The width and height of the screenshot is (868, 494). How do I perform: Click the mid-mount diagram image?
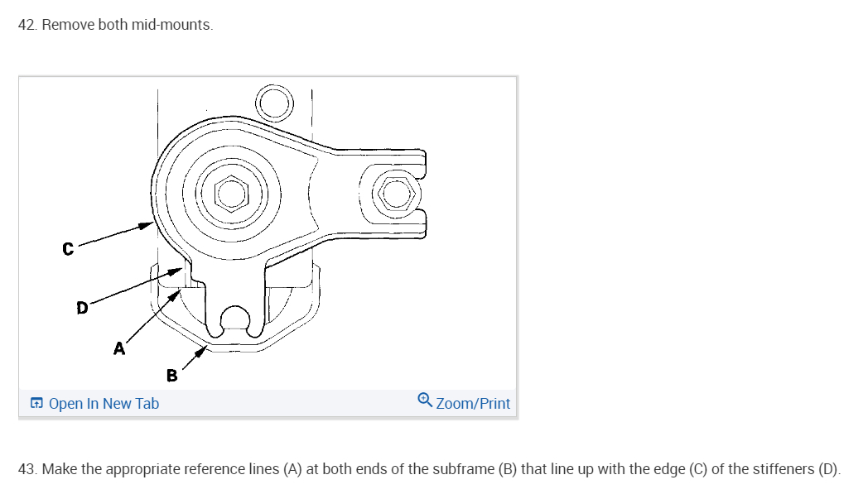(268, 233)
